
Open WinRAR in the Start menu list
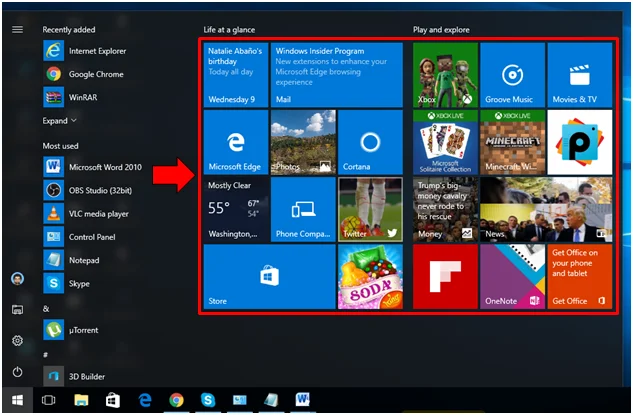tap(71, 97)
